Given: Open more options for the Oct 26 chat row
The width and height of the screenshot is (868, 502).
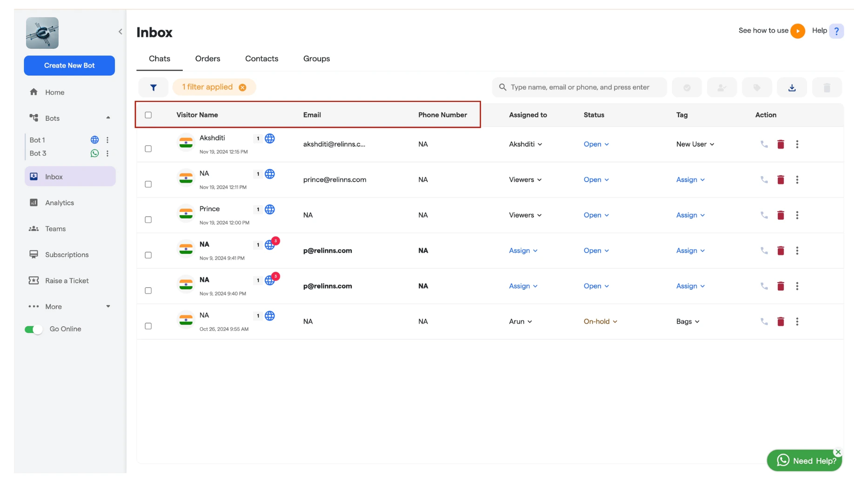Looking at the screenshot, I should [797, 322].
